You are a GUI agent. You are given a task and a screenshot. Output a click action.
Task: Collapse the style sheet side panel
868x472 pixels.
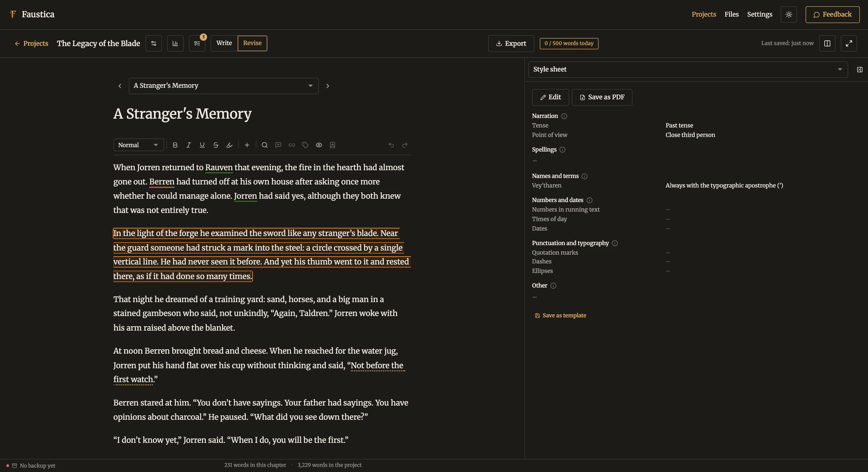[x=860, y=70]
